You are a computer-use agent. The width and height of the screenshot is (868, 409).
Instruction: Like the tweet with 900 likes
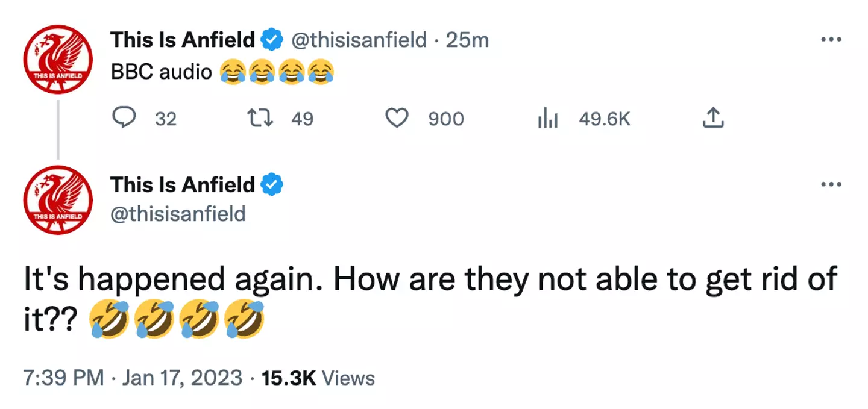(x=398, y=119)
